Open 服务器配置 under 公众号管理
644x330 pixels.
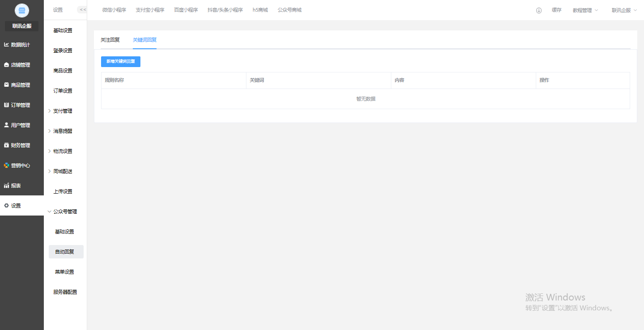coord(65,292)
